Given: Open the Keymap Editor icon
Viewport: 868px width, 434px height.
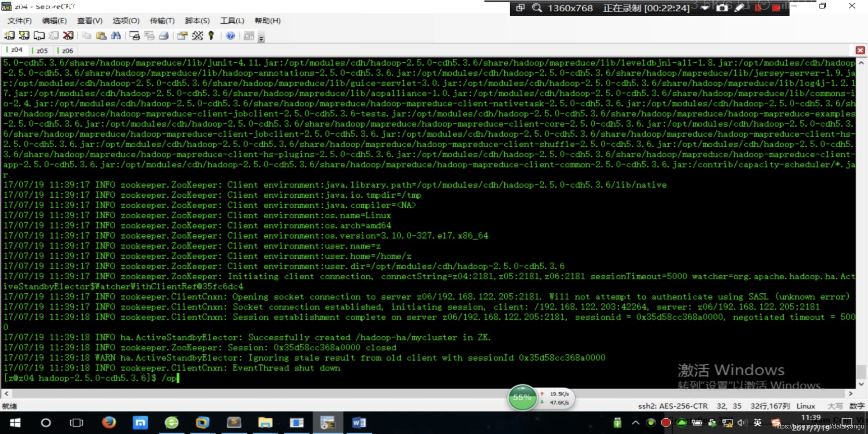Looking at the screenshot, I should [x=197, y=36].
